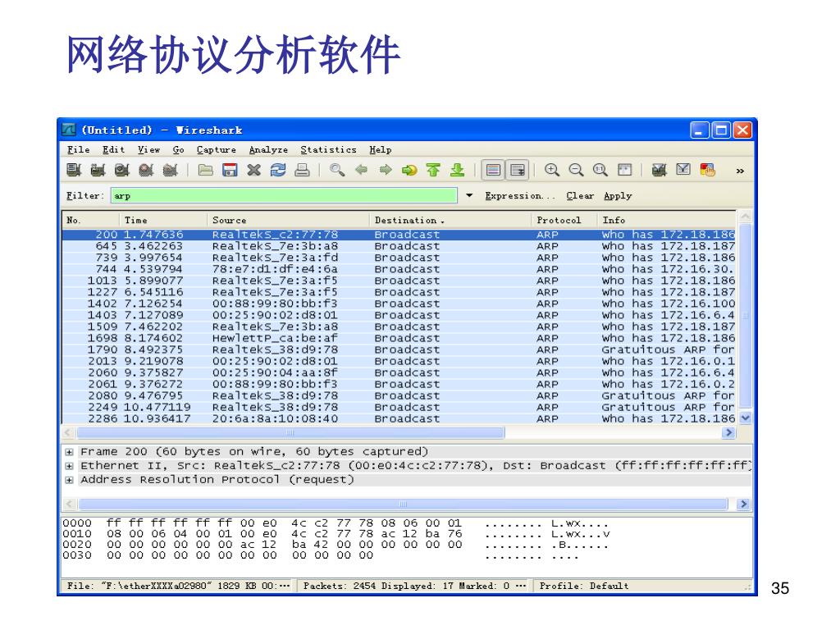Screen dimensions: 840x630
Task: Open the Go menu
Action: [178, 150]
